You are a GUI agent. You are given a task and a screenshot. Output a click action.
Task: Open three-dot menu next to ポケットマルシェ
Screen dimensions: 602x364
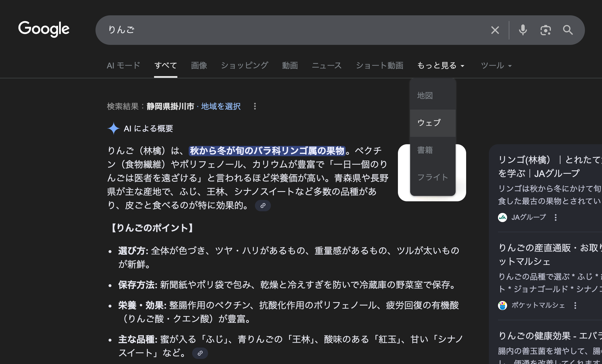[x=575, y=306]
